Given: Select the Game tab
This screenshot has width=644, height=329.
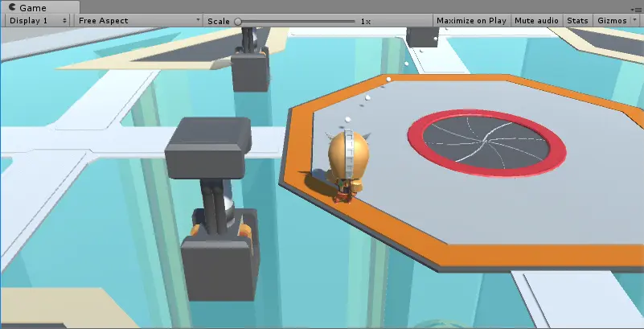Looking at the screenshot, I should 40,7.
